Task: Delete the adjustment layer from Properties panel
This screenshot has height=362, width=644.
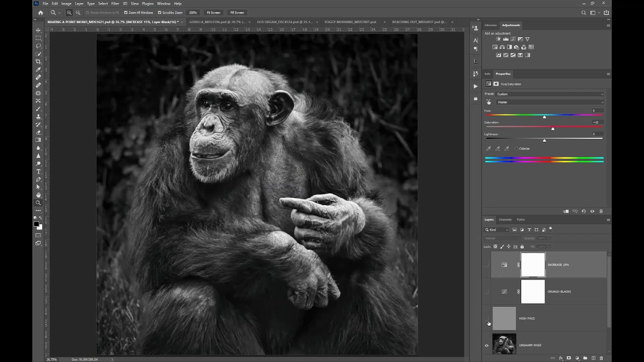Action: [x=601, y=211]
